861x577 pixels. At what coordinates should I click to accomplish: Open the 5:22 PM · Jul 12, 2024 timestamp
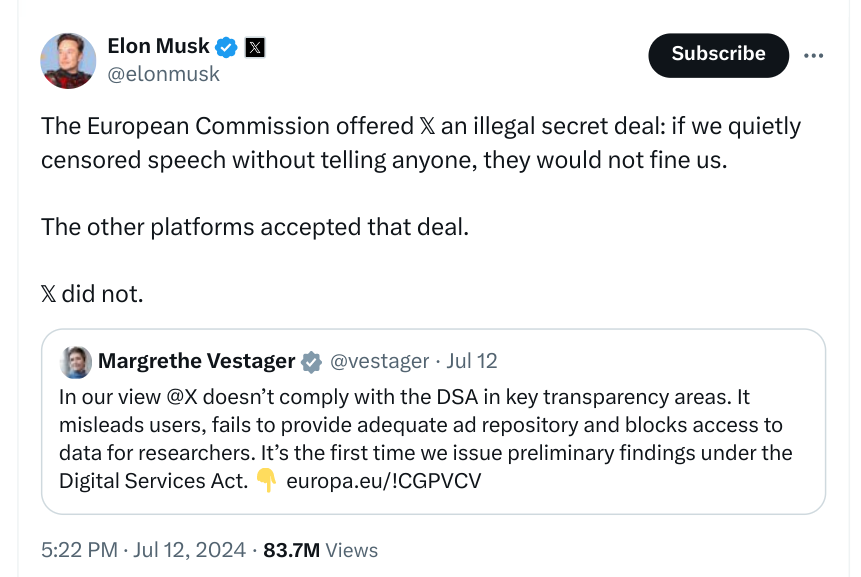click(x=143, y=550)
